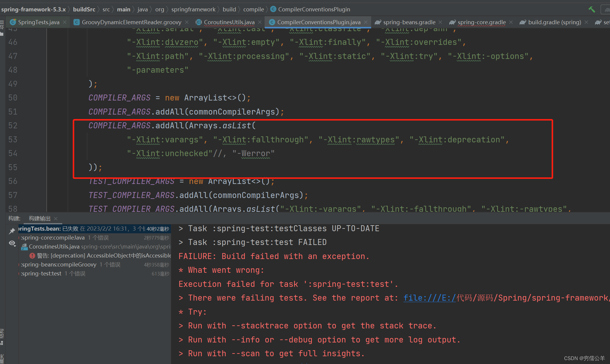This screenshot has width=610, height=364.
Task: Open the spring-beans.gradle editor tab
Action: 409,22
